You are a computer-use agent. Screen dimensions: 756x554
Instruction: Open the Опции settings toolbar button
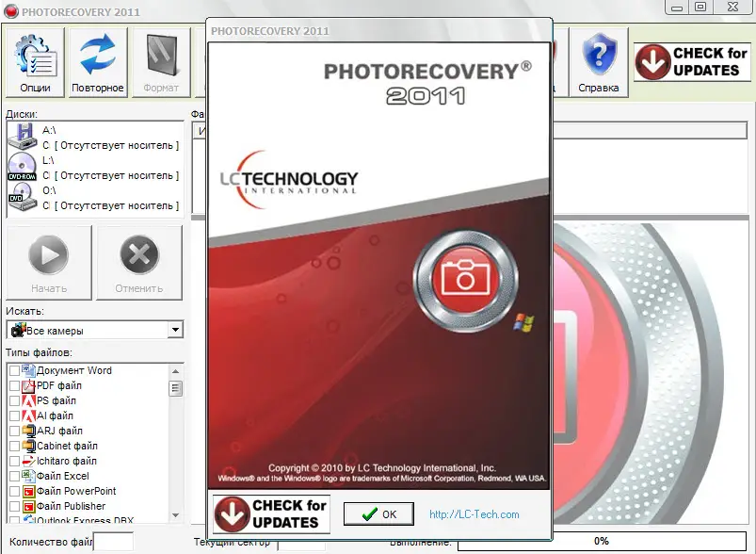(x=35, y=62)
